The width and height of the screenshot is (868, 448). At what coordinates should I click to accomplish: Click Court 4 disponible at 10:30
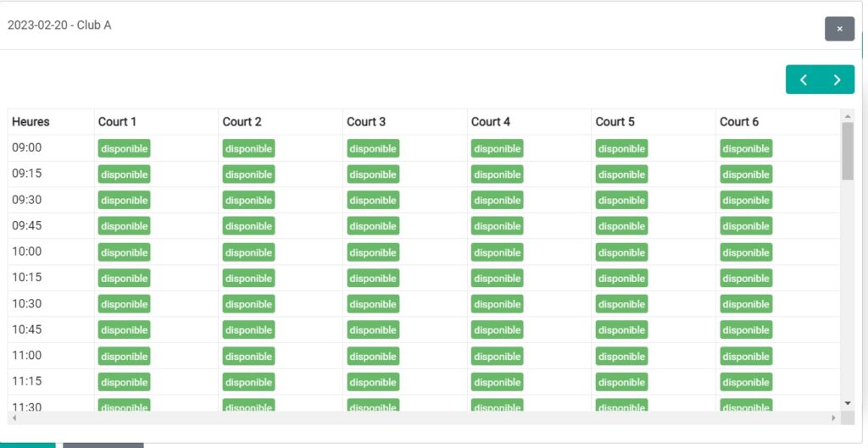click(x=497, y=304)
